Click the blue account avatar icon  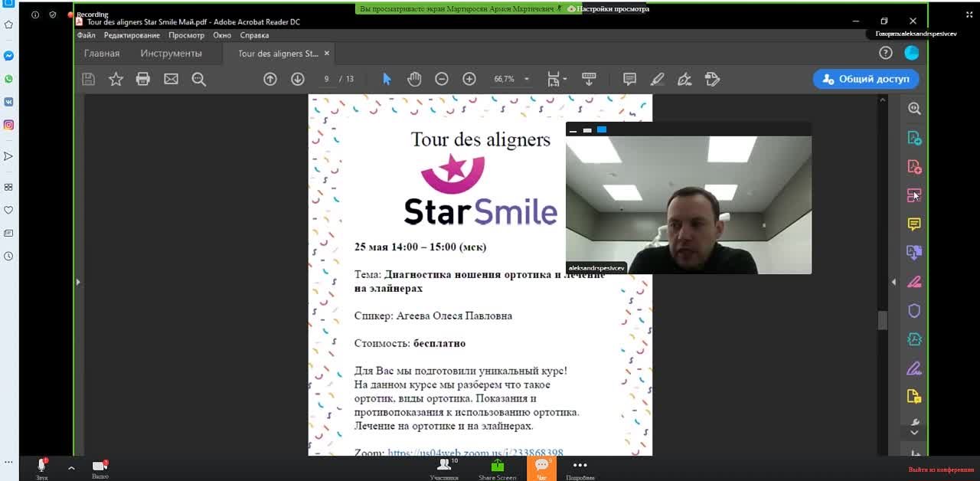pyautogui.click(x=912, y=53)
